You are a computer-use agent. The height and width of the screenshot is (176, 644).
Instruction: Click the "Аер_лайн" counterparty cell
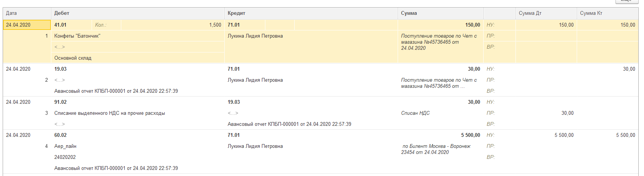pyautogui.click(x=65, y=146)
